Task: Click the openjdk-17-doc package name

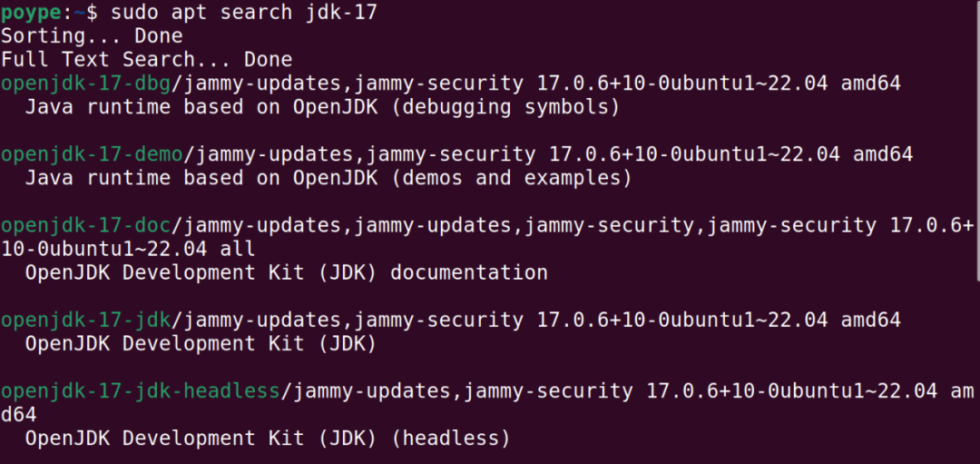Action: pyautogui.click(x=85, y=224)
